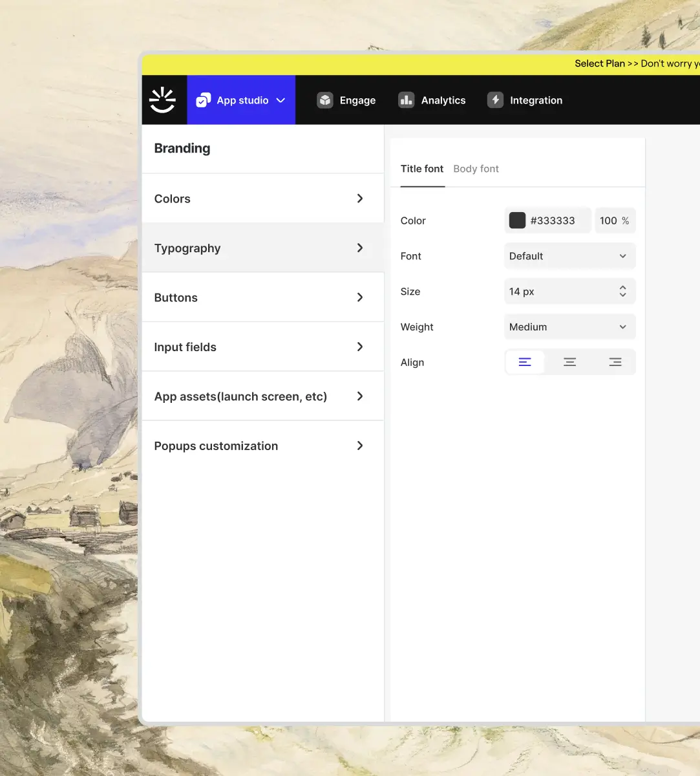Image resolution: width=700 pixels, height=776 pixels.
Task: Select right text alignment
Action: (x=615, y=362)
